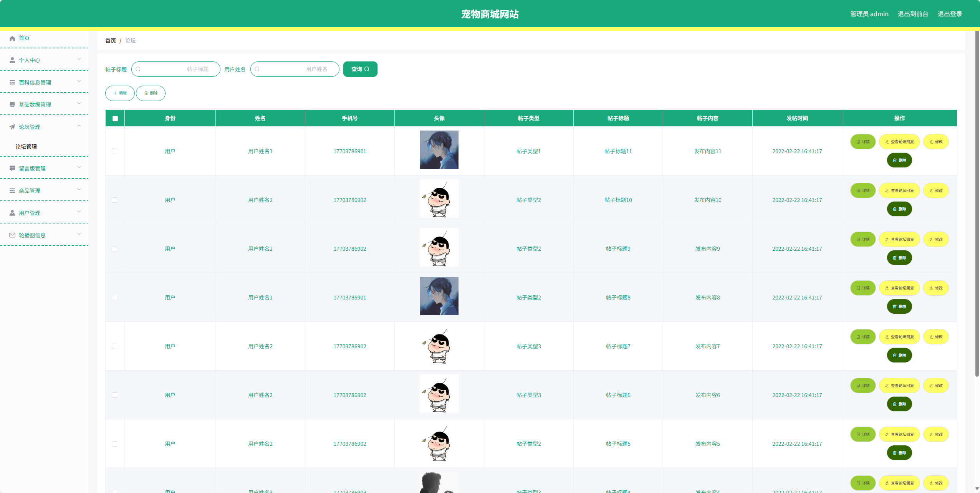This screenshot has height=493, width=980.
Task: Open the 论坛管理 submenu item
Action: click(x=26, y=147)
